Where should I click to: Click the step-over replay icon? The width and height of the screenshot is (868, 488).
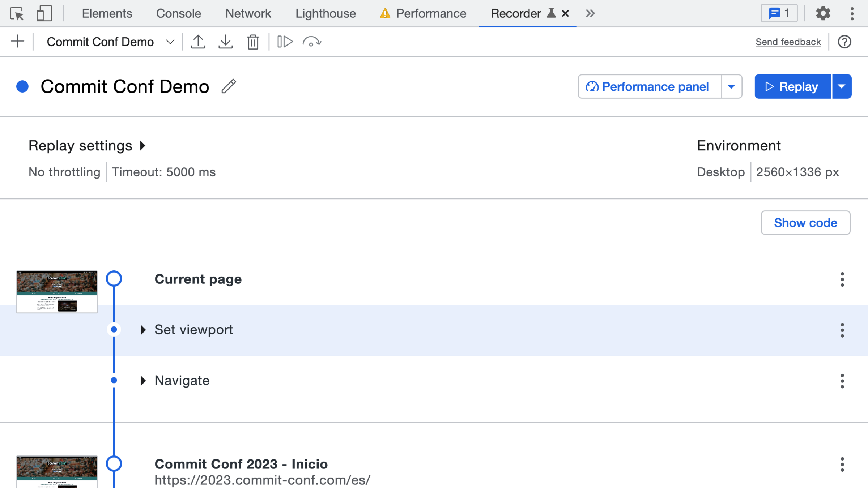[312, 42]
